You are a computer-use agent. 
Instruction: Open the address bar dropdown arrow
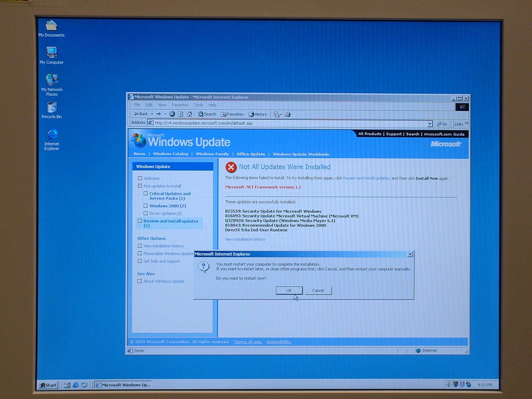(x=430, y=124)
